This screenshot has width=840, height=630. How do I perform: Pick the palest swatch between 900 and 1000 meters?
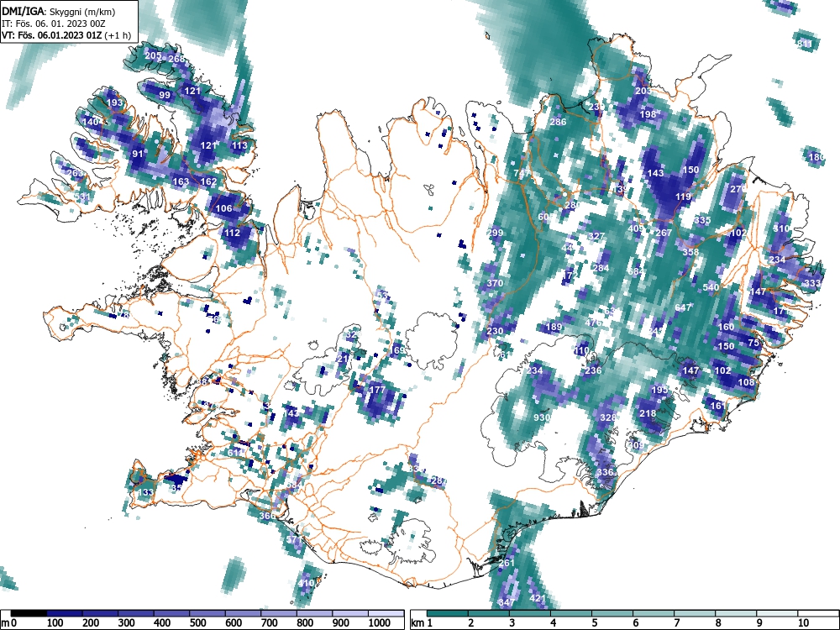pos(350,613)
